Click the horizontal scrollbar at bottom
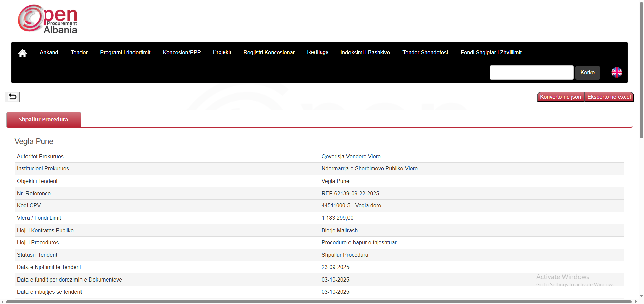 coord(319,302)
